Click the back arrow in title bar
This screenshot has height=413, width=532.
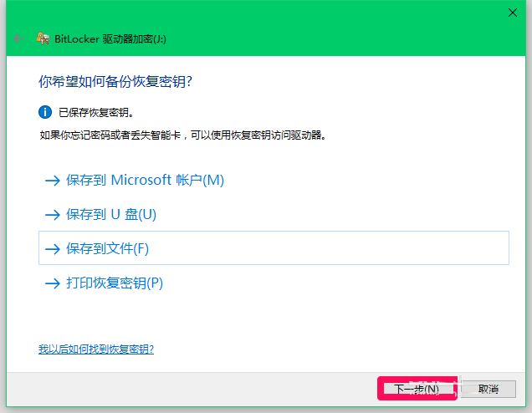pyautogui.click(x=18, y=38)
